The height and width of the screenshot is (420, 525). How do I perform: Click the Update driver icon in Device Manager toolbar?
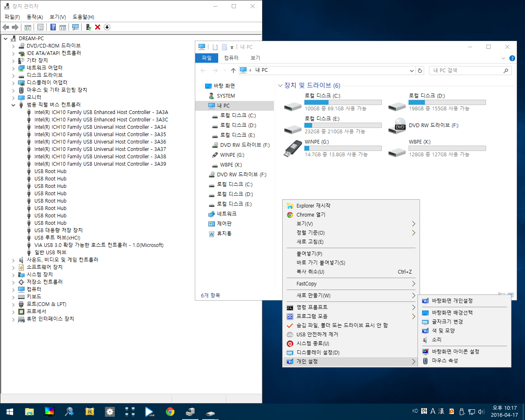point(88,27)
